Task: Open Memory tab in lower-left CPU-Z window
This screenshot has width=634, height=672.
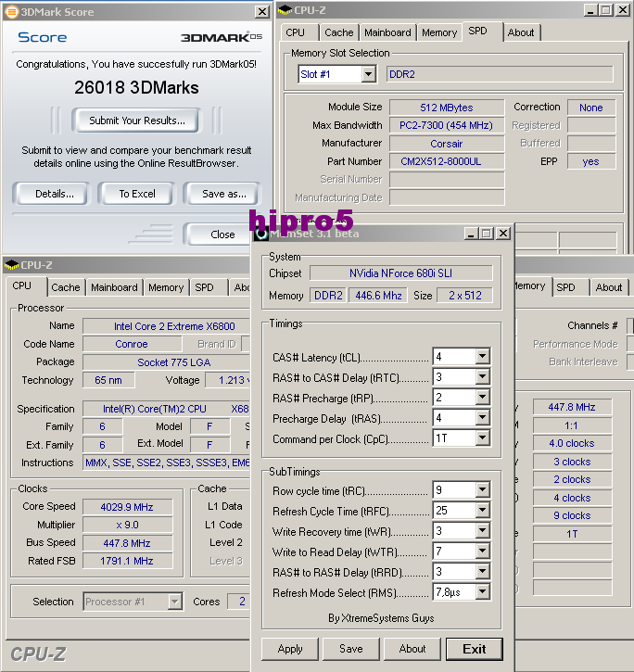Action: (x=166, y=287)
